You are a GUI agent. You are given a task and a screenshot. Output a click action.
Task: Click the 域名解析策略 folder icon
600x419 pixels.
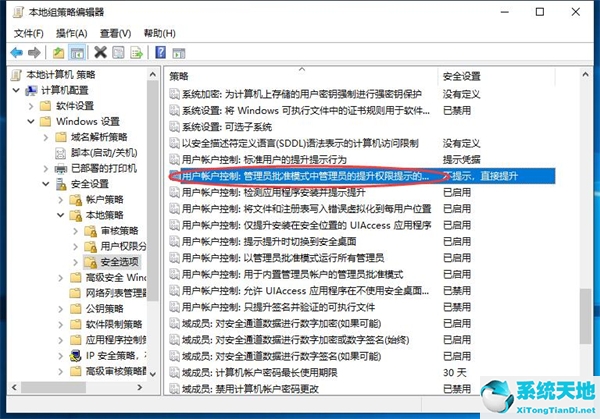pyautogui.click(x=61, y=137)
